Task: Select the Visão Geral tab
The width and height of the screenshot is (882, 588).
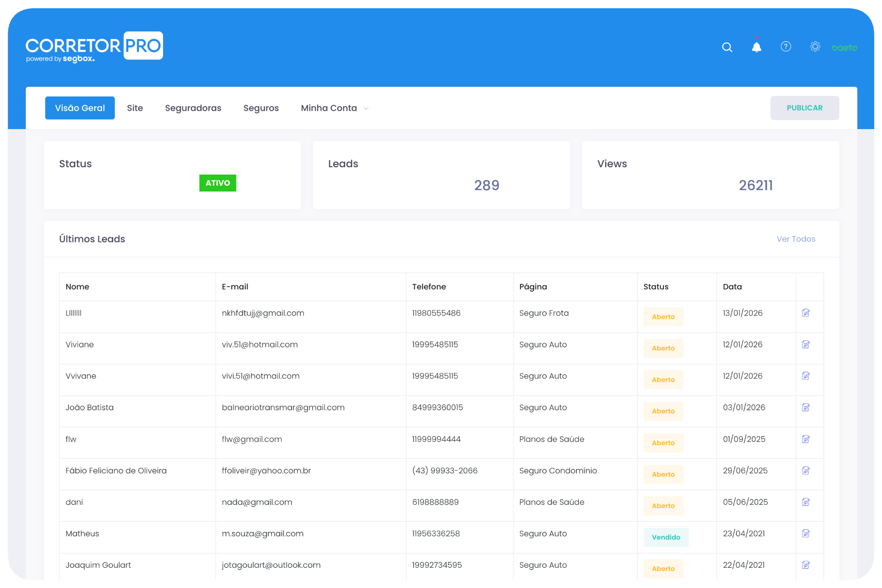Action: tap(80, 108)
